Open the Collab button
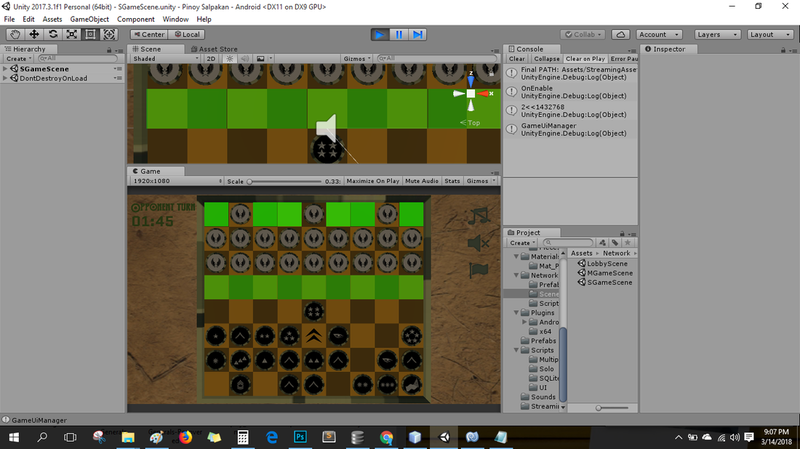This screenshot has width=800, height=449. 583,34
